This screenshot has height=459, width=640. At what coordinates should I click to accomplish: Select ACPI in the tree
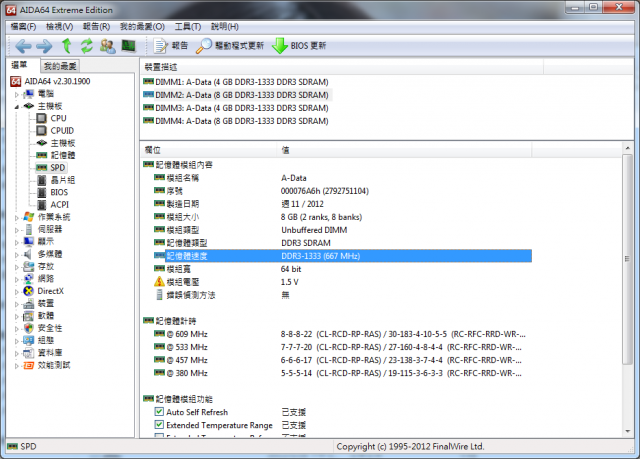(x=59, y=205)
